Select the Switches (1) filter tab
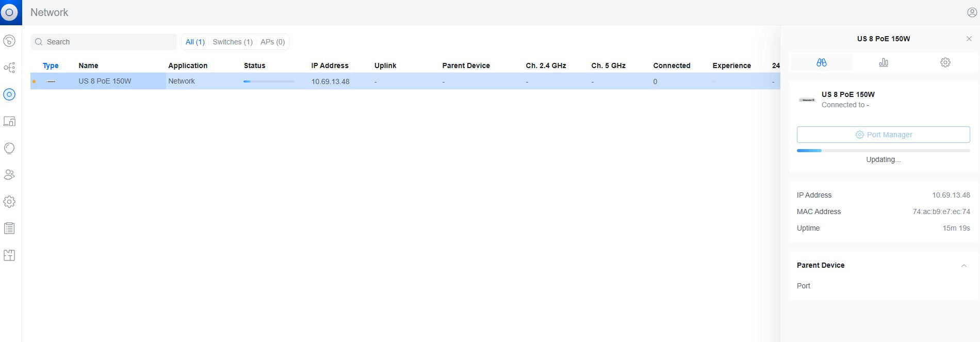Screen dimensions: 980x342 pos(233,42)
